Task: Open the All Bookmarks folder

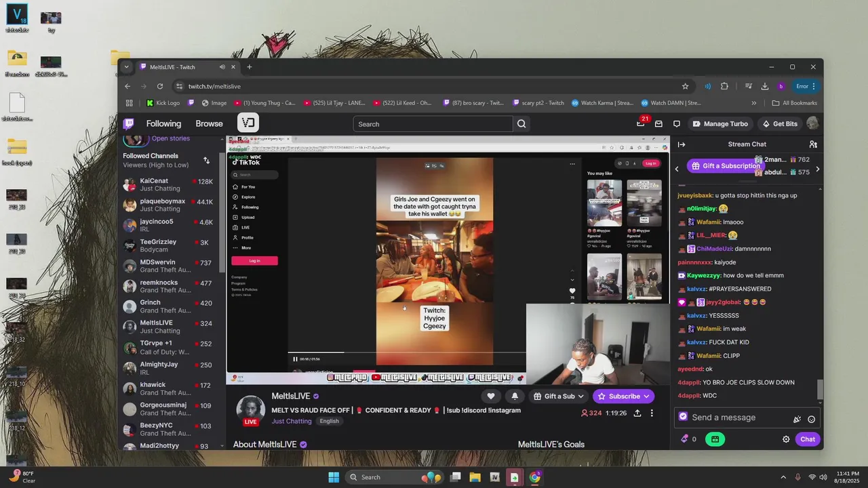Action: click(x=794, y=103)
